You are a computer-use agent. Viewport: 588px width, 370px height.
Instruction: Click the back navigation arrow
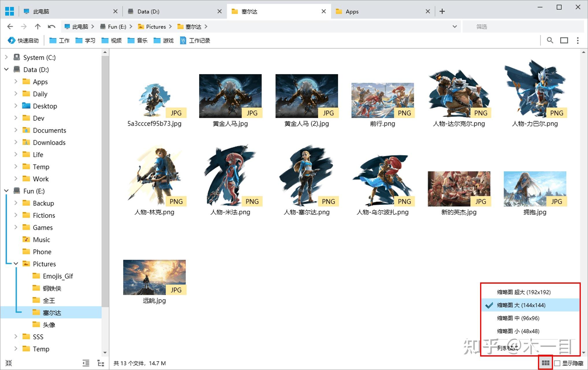pyautogui.click(x=10, y=27)
